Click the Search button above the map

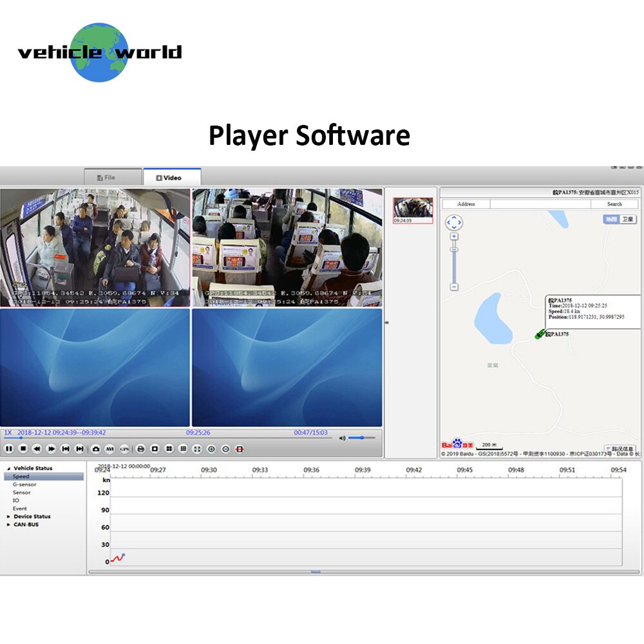click(x=614, y=204)
